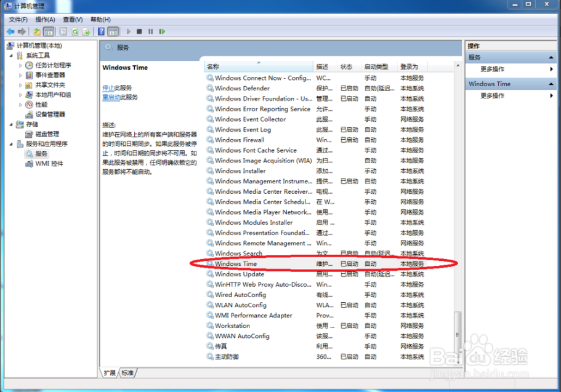Select the Windows Search service row
The image size is (561, 392).
click(315, 254)
